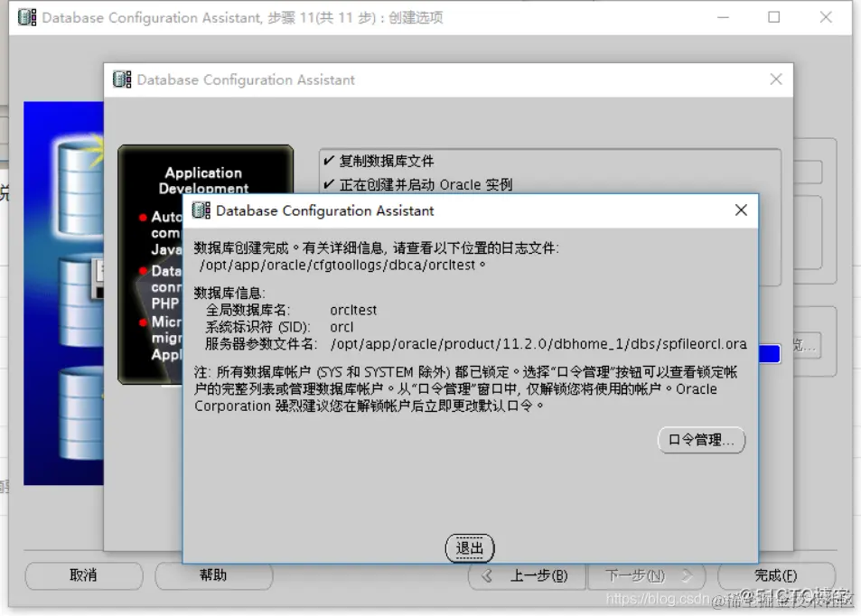
Task: Click the DBCA icon on the completion message dialog
Action: click(x=201, y=211)
